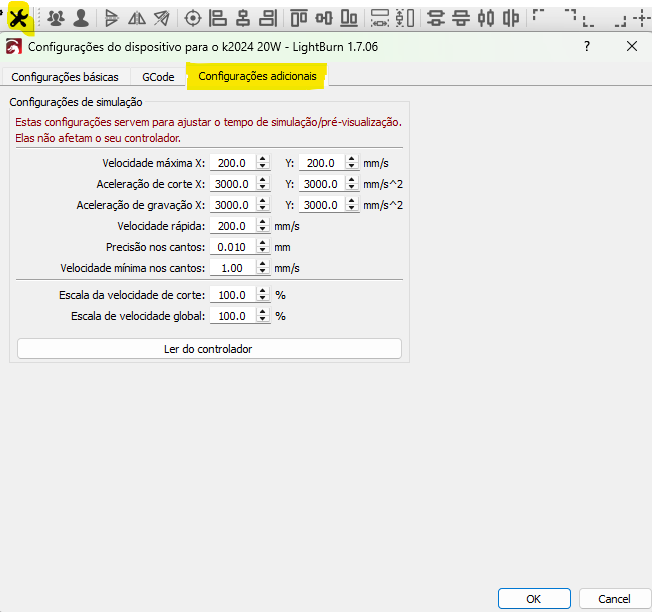Click the Align Centers target icon
652x612 pixels.
[x=193, y=17]
